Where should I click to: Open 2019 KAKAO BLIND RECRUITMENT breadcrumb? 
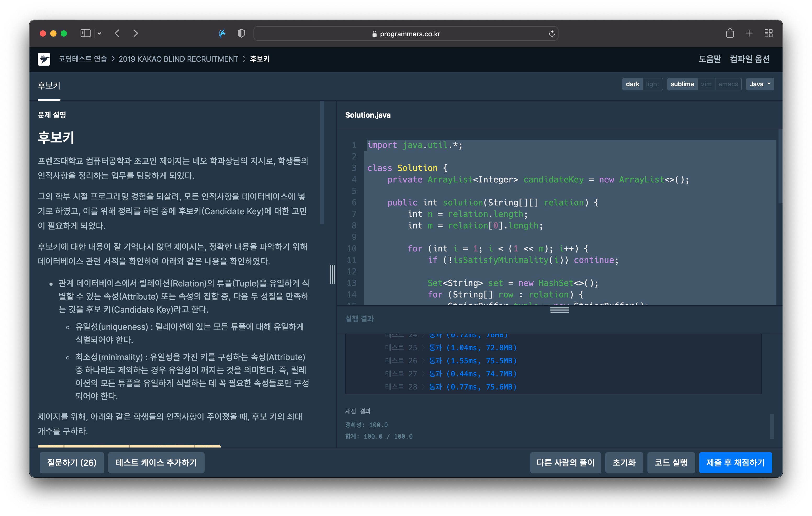point(178,59)
